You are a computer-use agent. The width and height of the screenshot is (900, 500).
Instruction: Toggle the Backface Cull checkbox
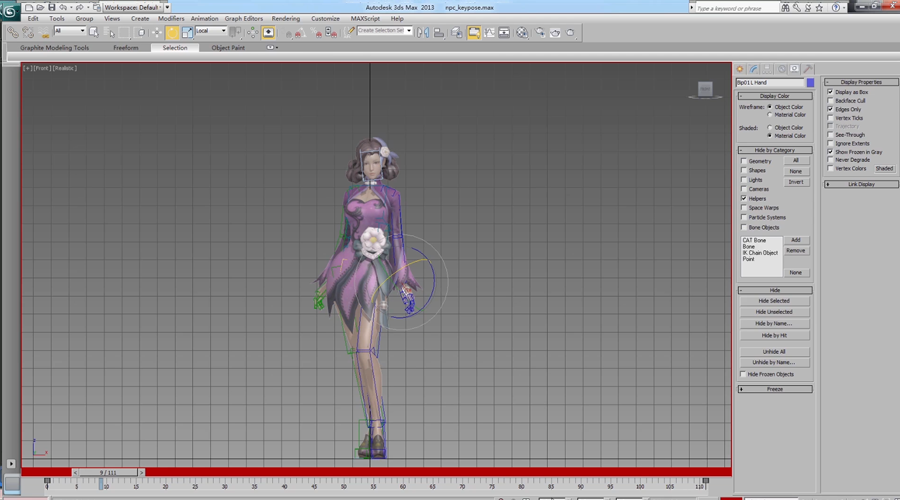coord(830,100)
